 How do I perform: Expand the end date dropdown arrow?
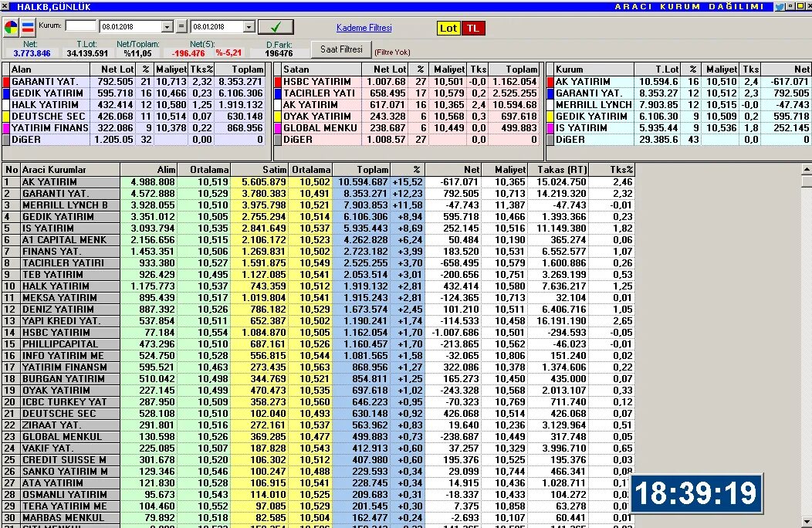[249, 27]
